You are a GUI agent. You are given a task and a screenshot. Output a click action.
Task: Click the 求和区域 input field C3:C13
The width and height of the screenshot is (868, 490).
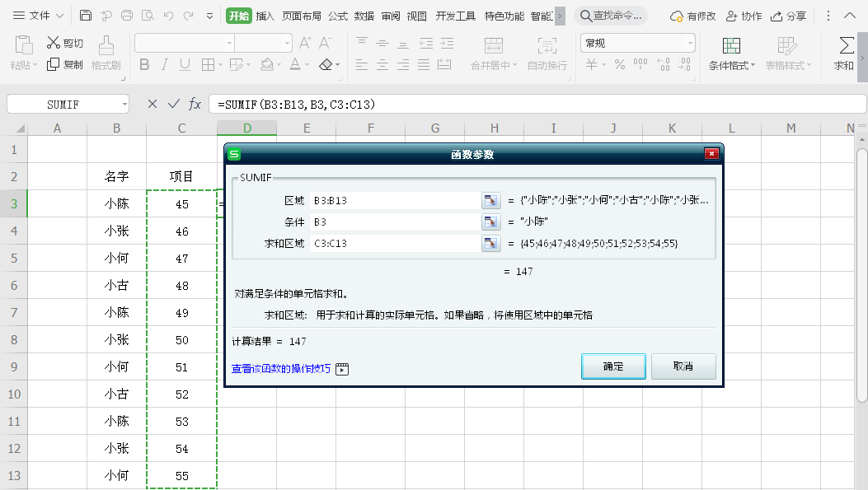coord(394,243)
